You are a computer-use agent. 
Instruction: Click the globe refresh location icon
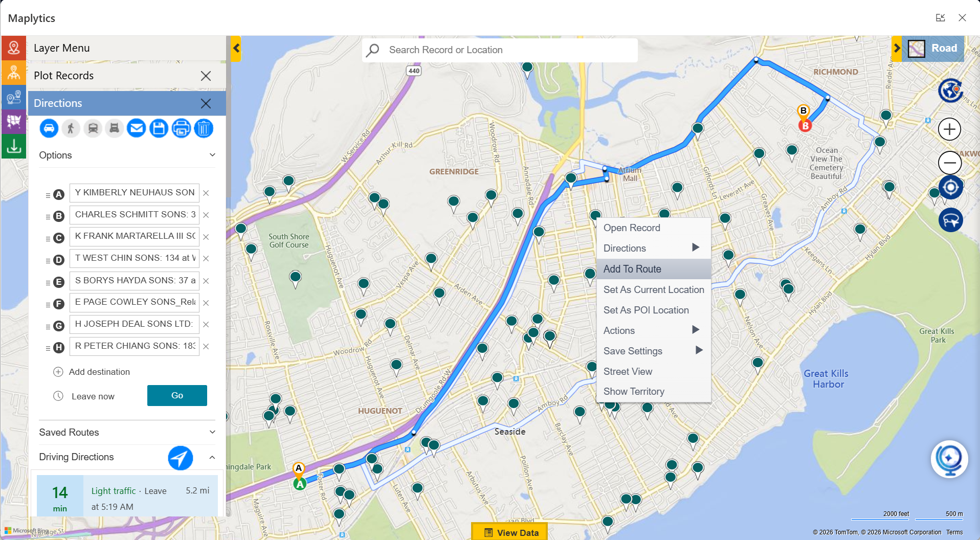click(950, 91)
